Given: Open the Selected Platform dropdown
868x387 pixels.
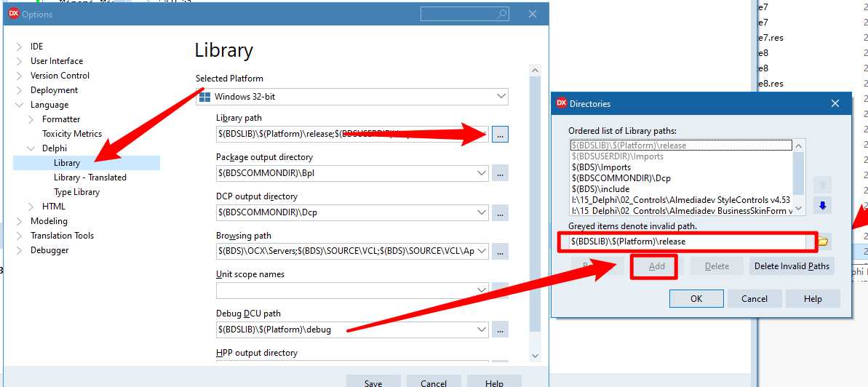Looking at the screenshot, I should coord(501,96).
